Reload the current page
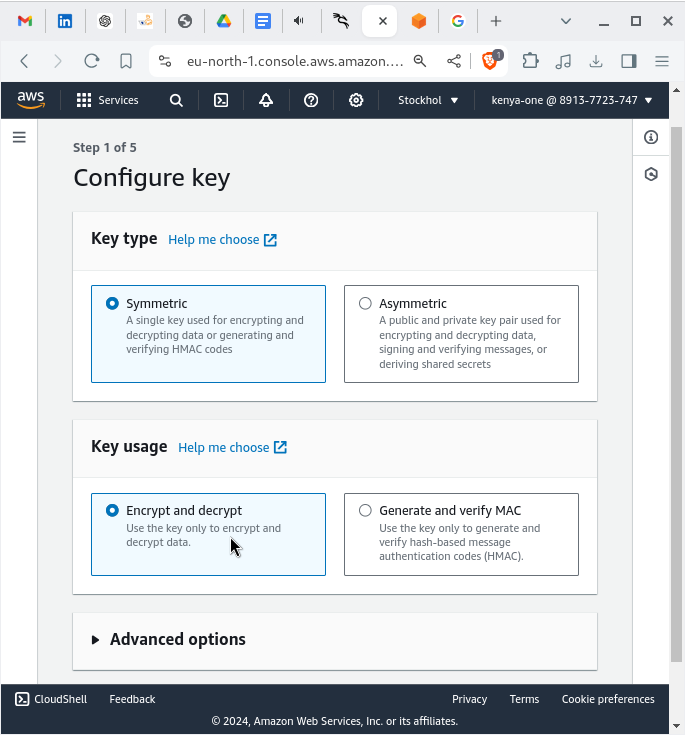The width and height of the screenshot is (685, 735). click(92, 61)
